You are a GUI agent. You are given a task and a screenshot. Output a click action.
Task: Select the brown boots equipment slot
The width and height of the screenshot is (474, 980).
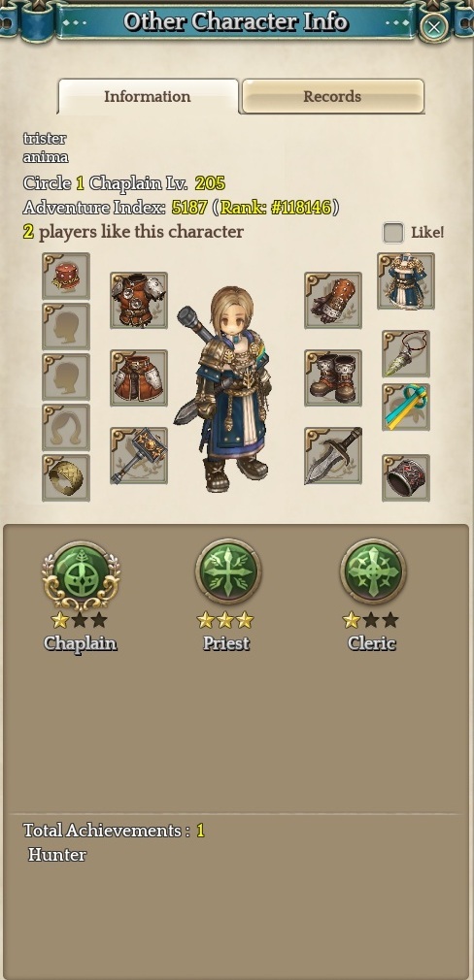[x=333, y=377]
